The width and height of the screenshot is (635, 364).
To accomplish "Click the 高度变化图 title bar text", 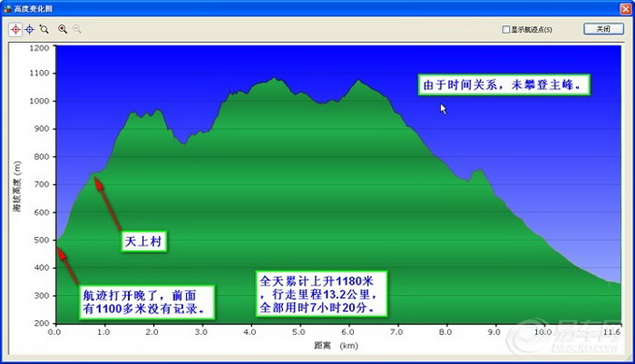I will [34, 8].
